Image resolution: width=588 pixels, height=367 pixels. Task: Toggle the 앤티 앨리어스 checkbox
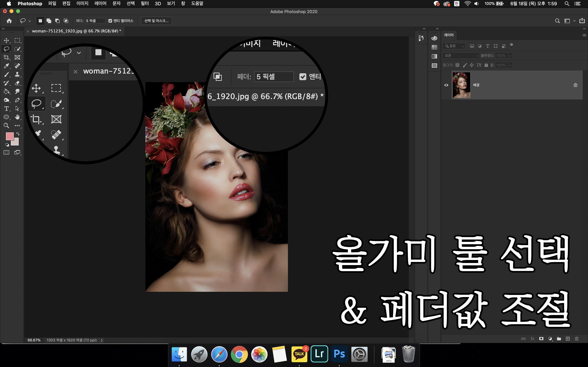[x=110, y=21]
